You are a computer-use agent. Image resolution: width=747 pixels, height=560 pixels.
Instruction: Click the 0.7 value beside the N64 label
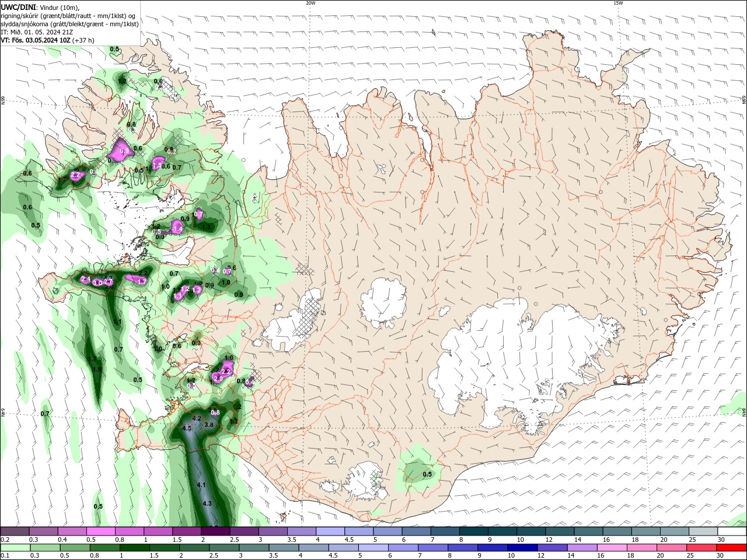pos(45,414)
